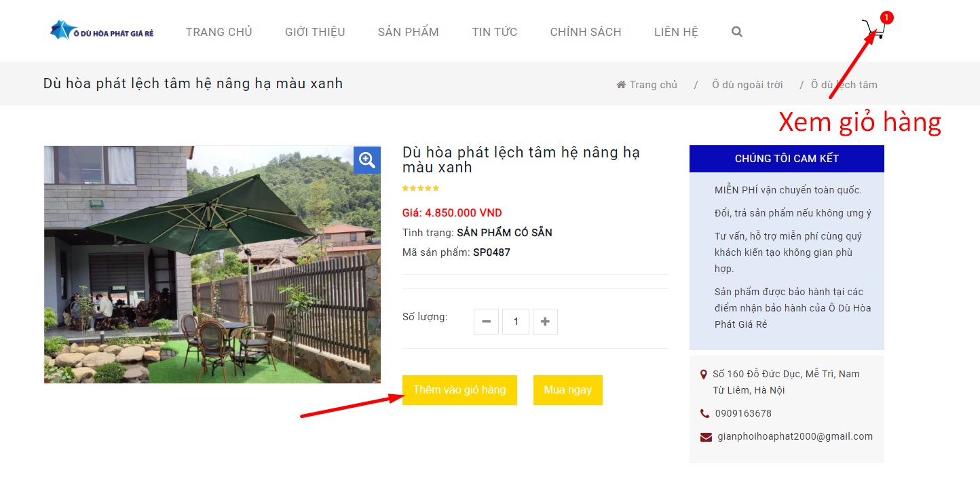
Task: Open the LIÊN HỆ menu item
Action: coord(676,32)
